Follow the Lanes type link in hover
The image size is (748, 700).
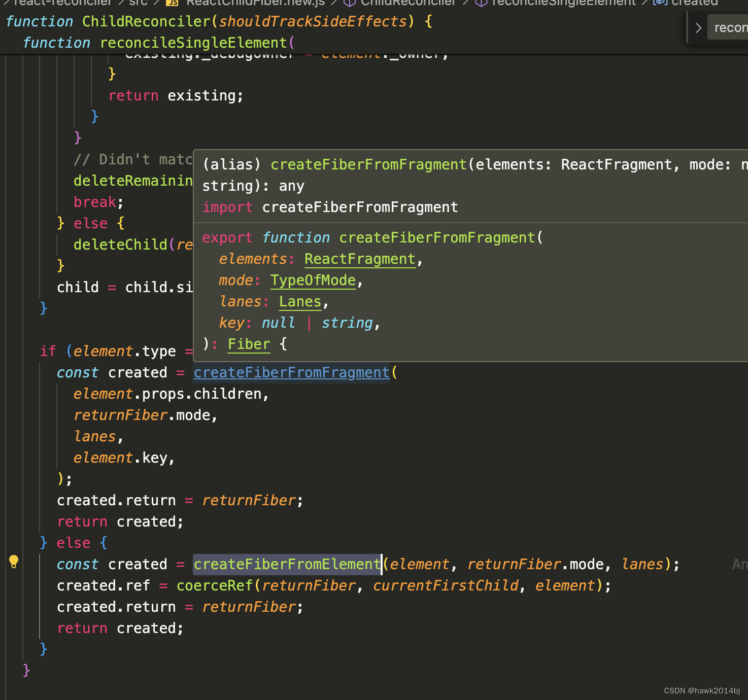pyautogui.click(x=300, y=302)
